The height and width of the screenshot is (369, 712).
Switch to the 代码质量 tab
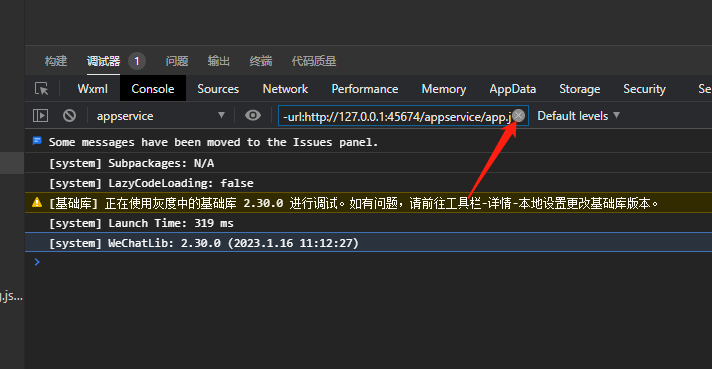tap(314, 61)
